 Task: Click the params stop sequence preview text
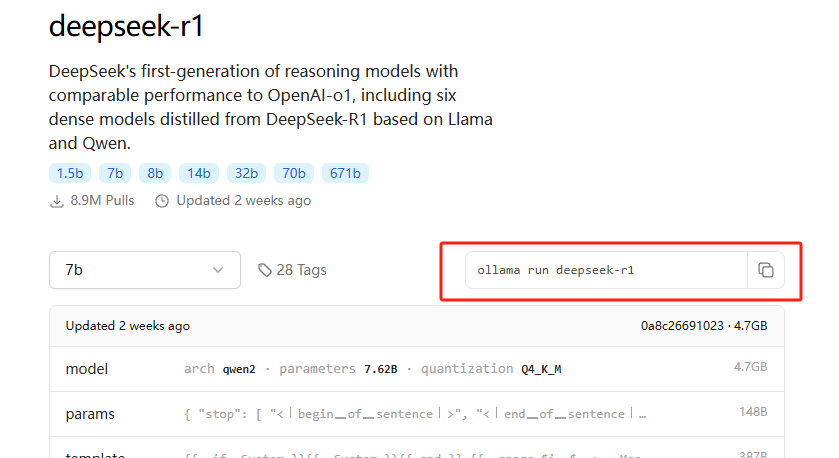point(415,414)
